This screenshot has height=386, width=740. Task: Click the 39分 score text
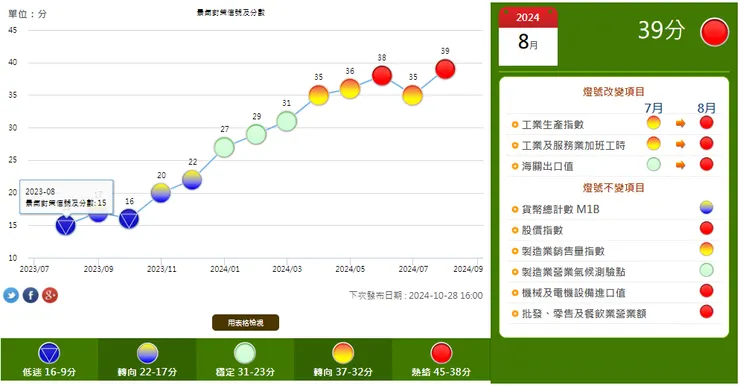(661, 30)
